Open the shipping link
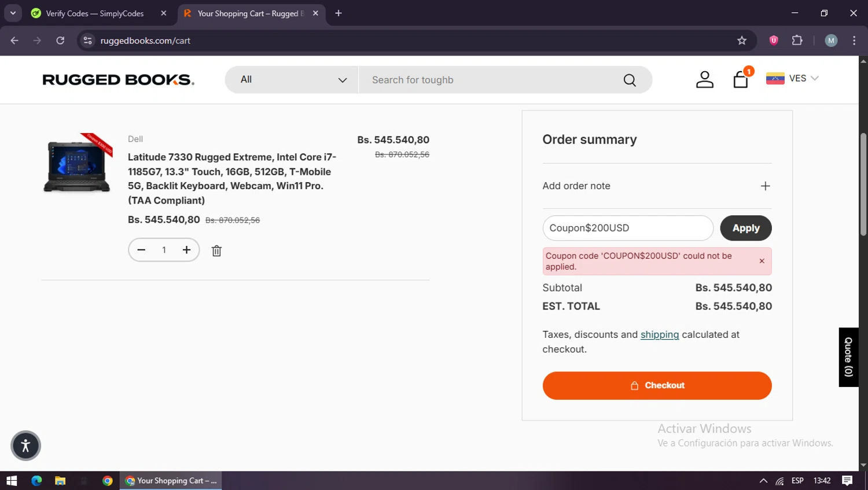The height and width of the screenshot is (490, 868). (x=660, y=334)
